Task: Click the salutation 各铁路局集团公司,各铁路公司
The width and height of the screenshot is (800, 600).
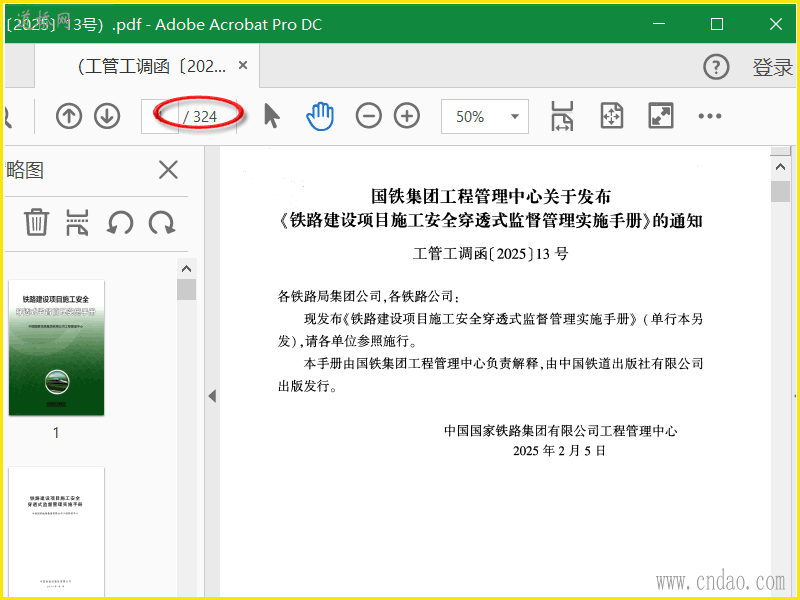Action: pos(368,296)
